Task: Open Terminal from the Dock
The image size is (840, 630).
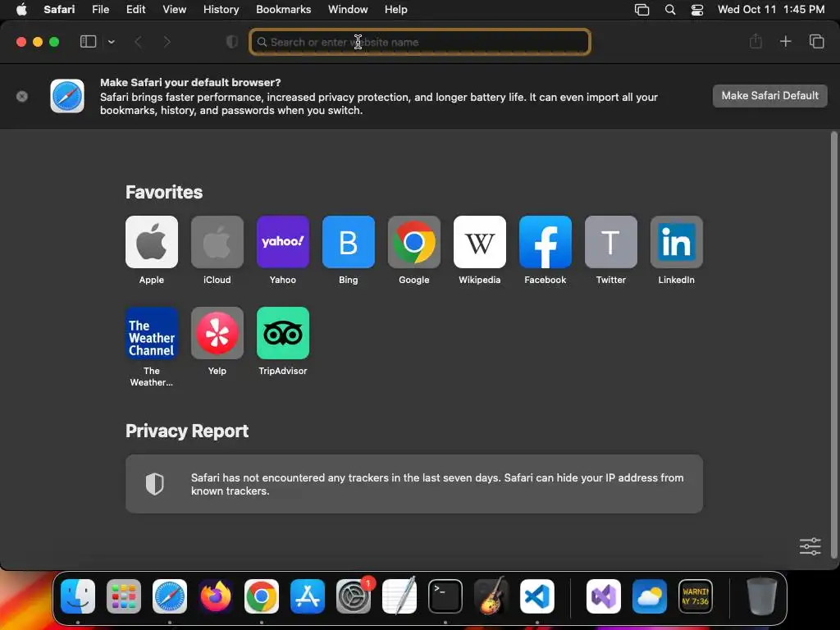Action: tap(445, 596)
